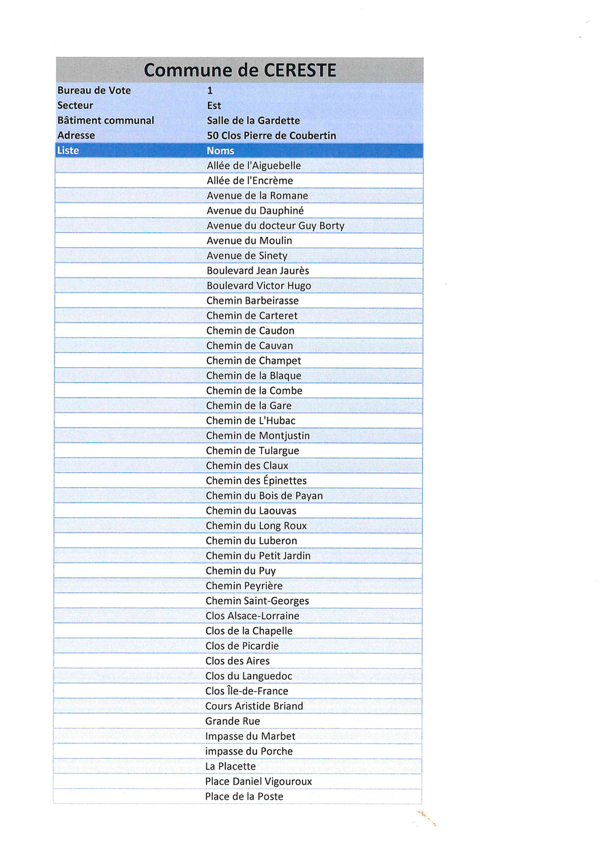The width and height of the screenshot is (614, 868).
Task: Click on "Avenue du docteur Guy Borty"
Action: 276,226
